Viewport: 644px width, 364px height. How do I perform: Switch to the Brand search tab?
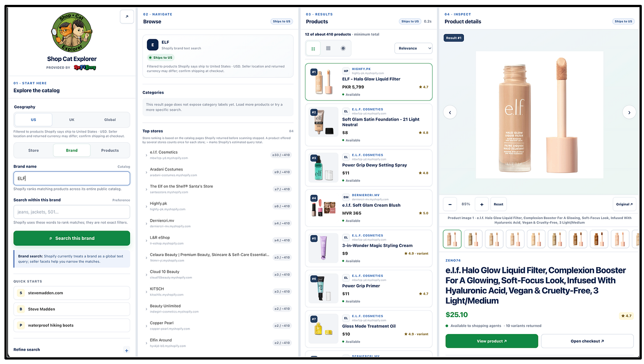[72, 150]
